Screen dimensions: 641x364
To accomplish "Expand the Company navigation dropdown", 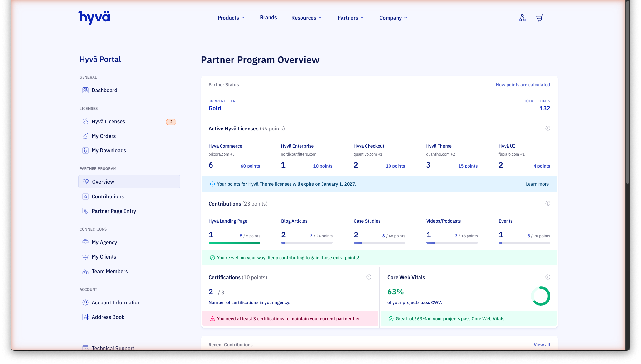I will 393,18.
